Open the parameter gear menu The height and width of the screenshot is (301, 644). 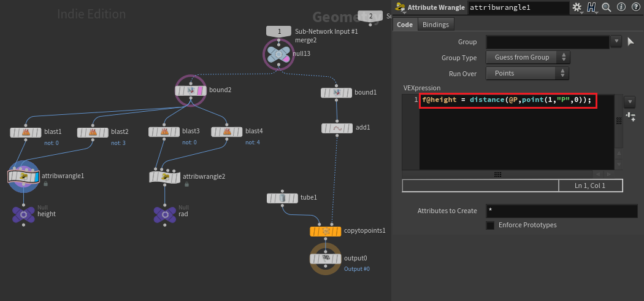(x=577, y=7)
